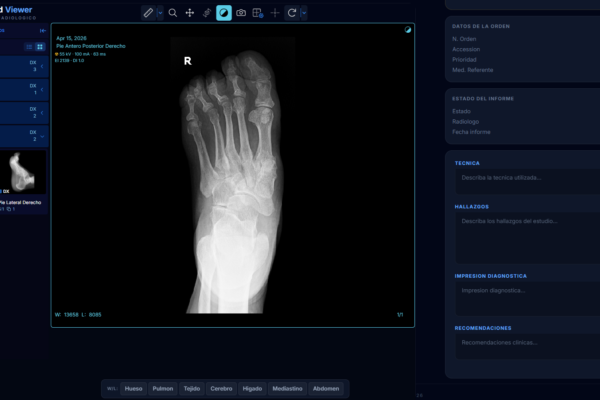Select the pan move tool

coord(190,13)
